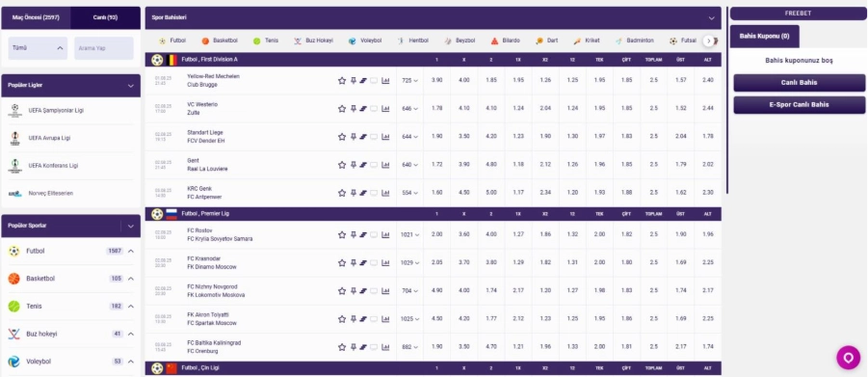Toggle the FK Akron Tolyatti match star

pyautogui.click(x=342, y=319)
